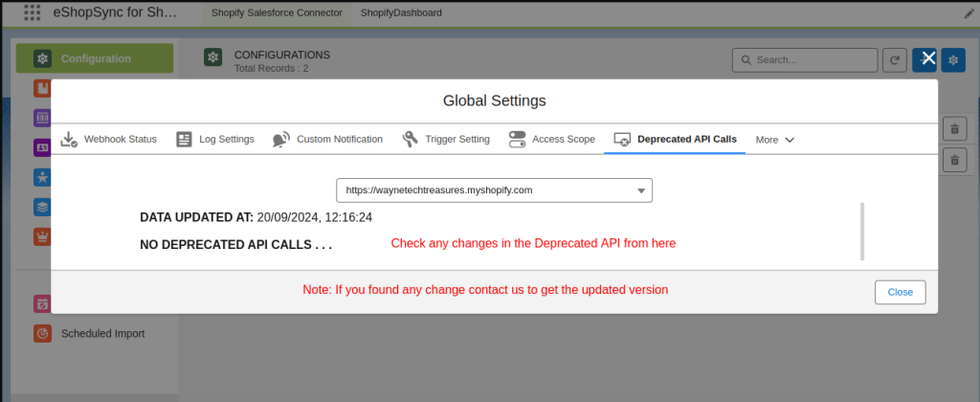Click the Scheduled Import sidebar icon

click(x=42, y=334)
